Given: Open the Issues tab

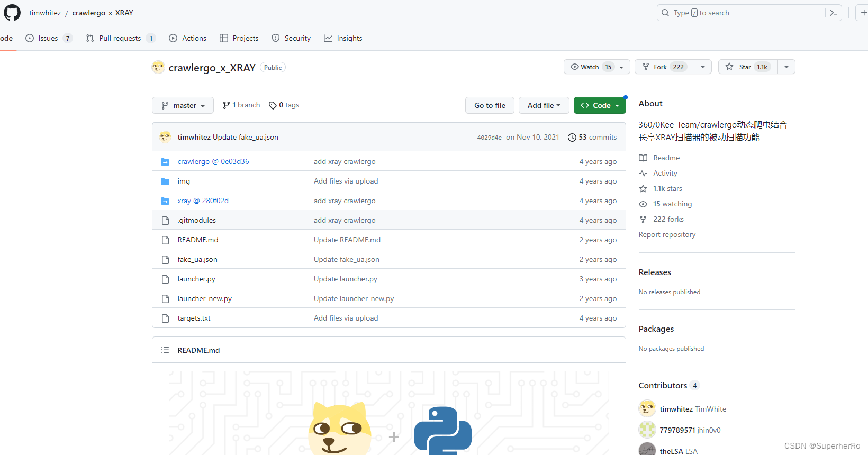Looking at the screenshot, I should [x=49, y=38].
